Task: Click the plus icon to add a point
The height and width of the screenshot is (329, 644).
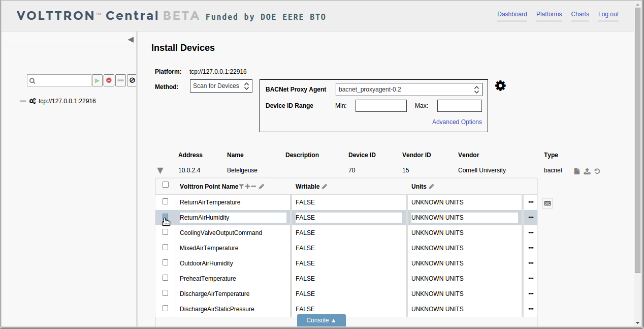Action: 247,187
